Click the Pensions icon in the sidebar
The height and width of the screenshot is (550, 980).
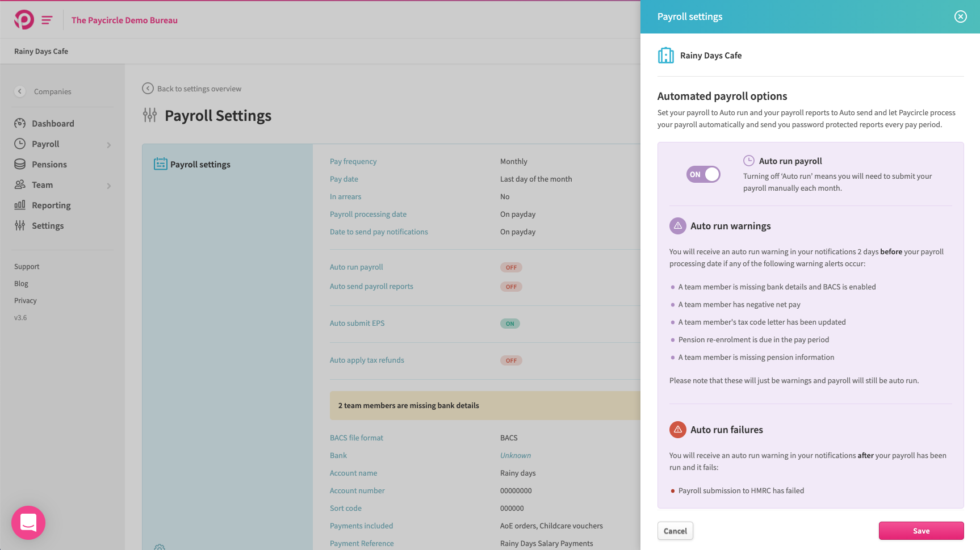(20, 164)
